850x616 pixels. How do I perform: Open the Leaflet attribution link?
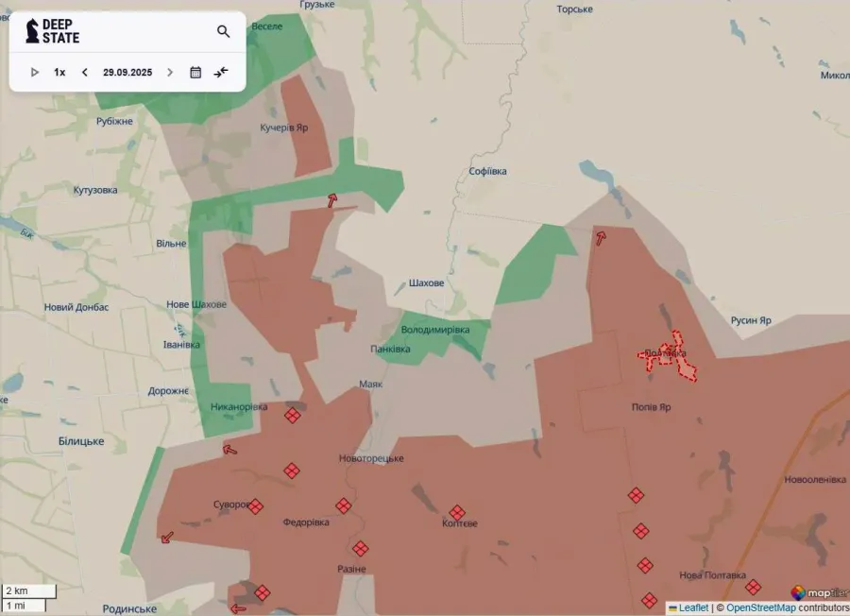693,607
